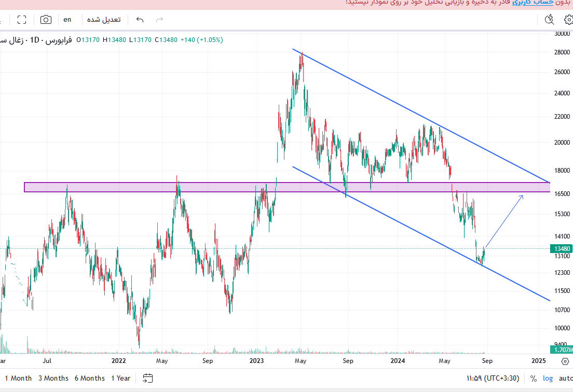This screenshot has height=392, width=573.
Task: Toggle auto scale at bottom right
Action: [566, 379]
